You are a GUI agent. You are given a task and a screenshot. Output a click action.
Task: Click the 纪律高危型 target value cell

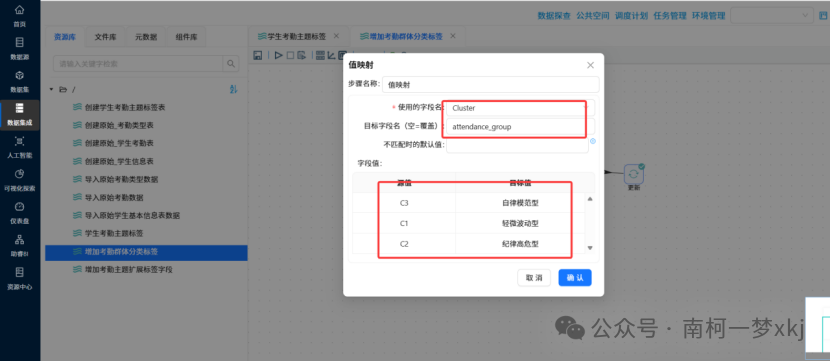coord(520,243)
